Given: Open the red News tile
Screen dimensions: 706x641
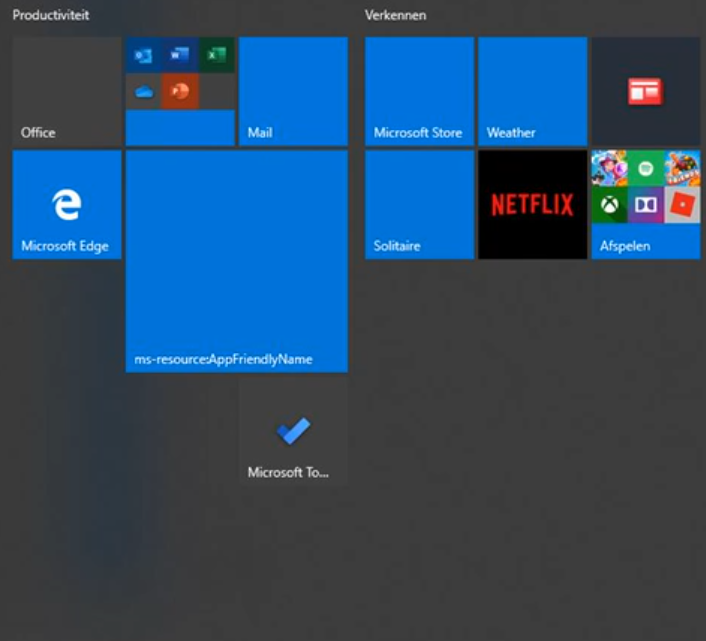Looking at the screenshot, I should click(x=646, y=91).
